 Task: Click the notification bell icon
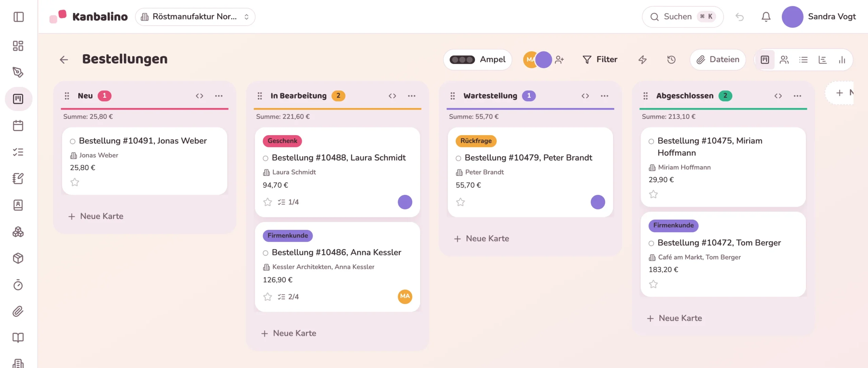click(x=766, y=17)
